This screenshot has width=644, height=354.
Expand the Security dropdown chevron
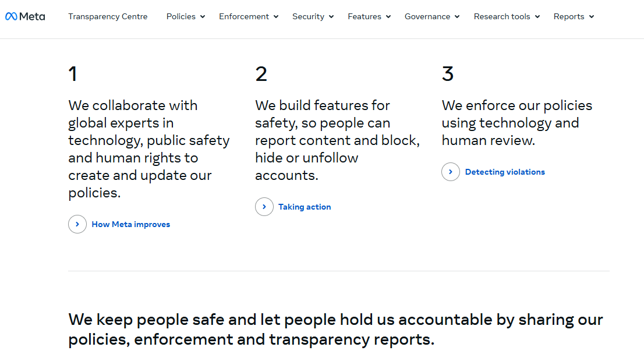[x=331, y=17]
